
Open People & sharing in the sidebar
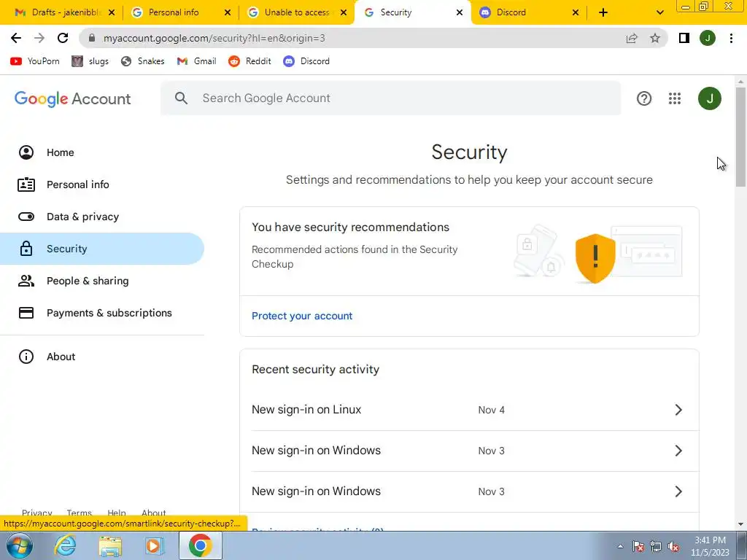tap(102, 281)
